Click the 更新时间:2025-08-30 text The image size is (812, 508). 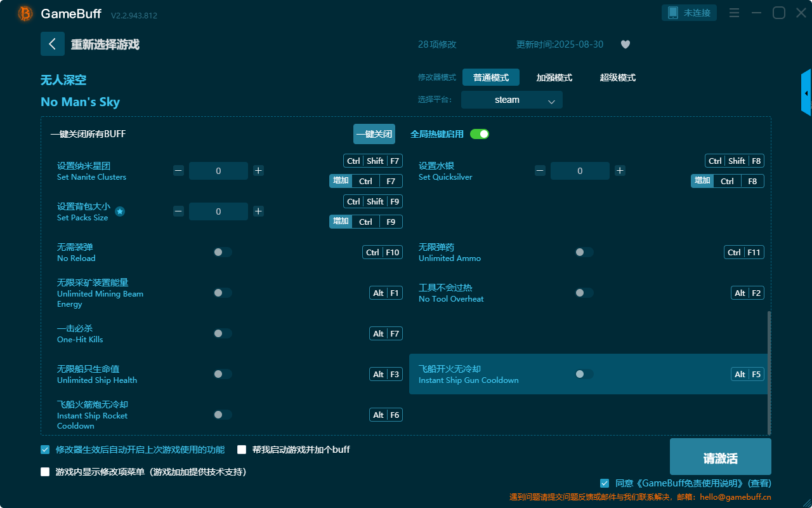560,44
